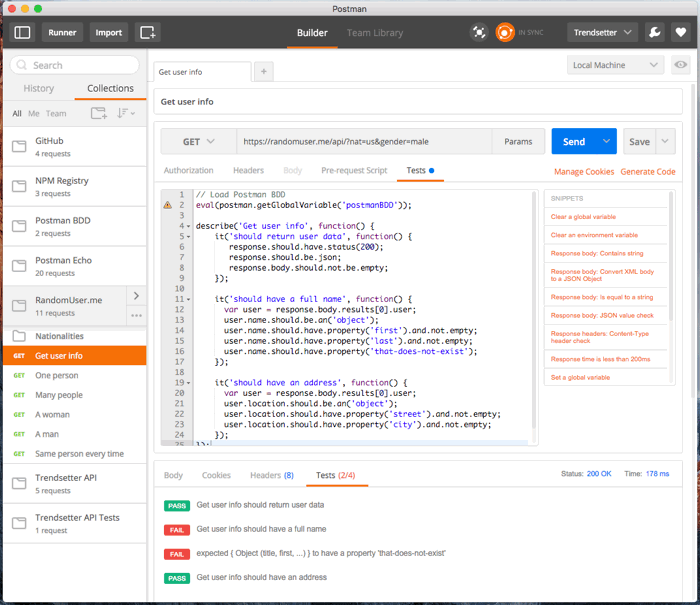Open Save options dropdown arrow
The width and height of the screenshot is (700, 605).
[x=665, y=141]
